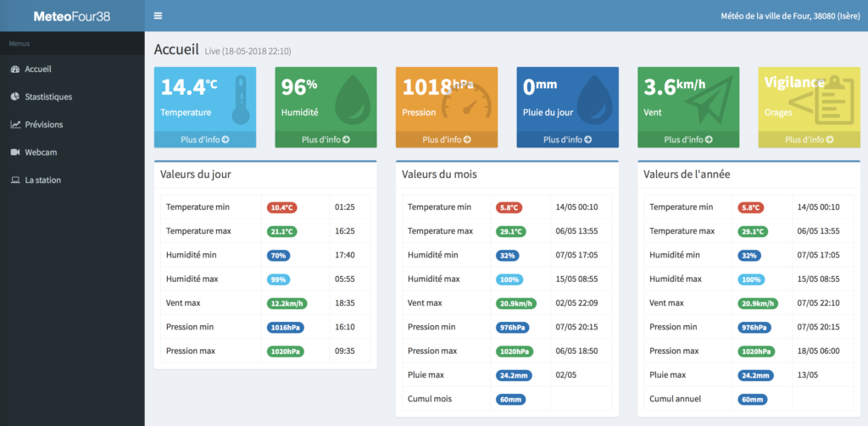Go to the Prévisions page

tap(43, 124)
